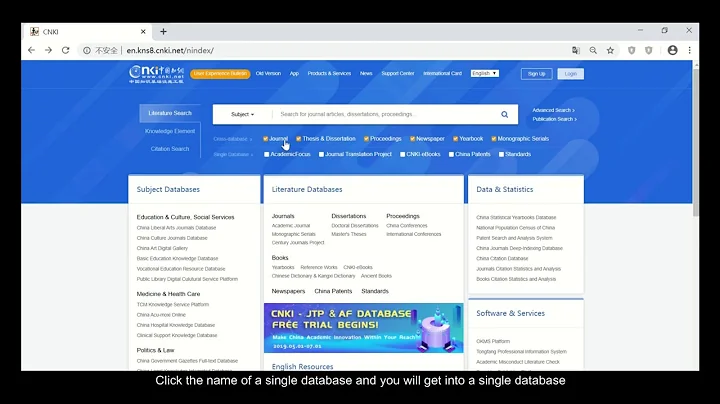This screenshot has width=720, height=404.
Task: Open the International Card menu item
Action: pyautogui.click(x=443, y=73)
